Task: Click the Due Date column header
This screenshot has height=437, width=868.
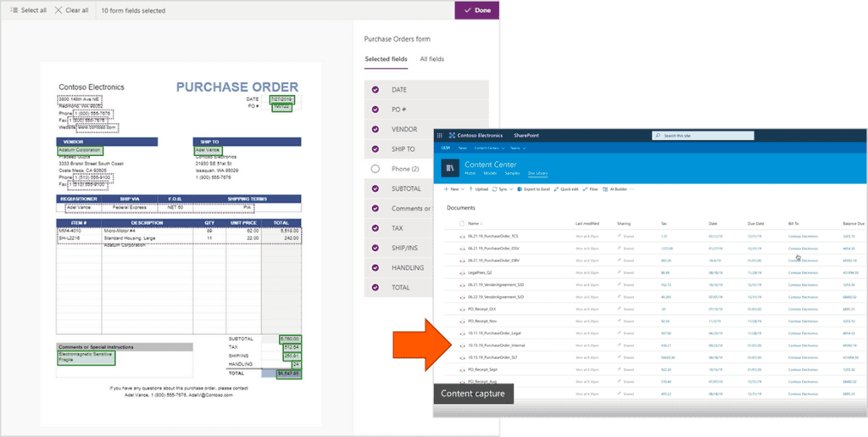Action: tap(755, 224)
